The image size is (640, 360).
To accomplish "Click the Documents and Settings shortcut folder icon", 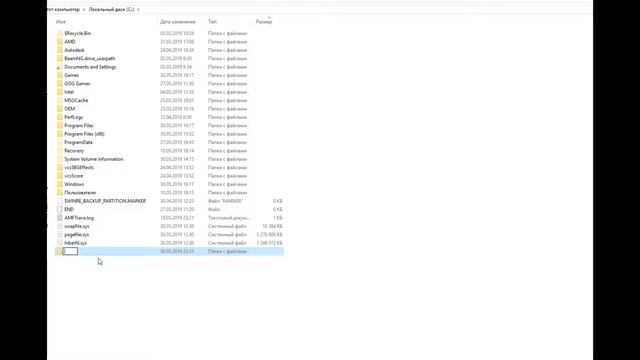I will tap(60, 67).
